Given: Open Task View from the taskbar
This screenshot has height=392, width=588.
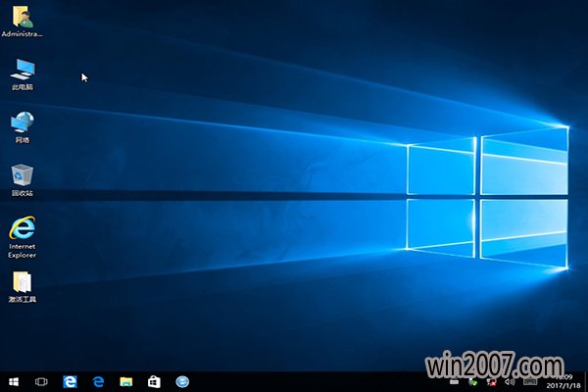Looking at the screenshot, I should coord(42,381).
